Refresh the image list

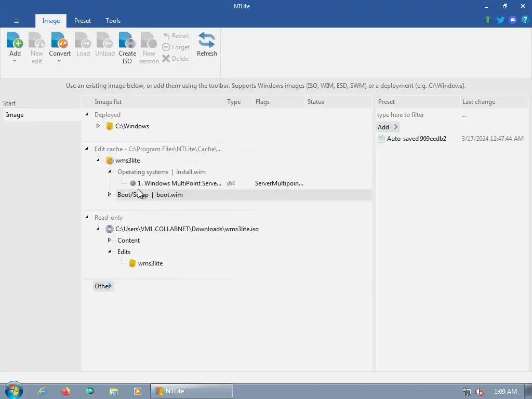point(207,44)
